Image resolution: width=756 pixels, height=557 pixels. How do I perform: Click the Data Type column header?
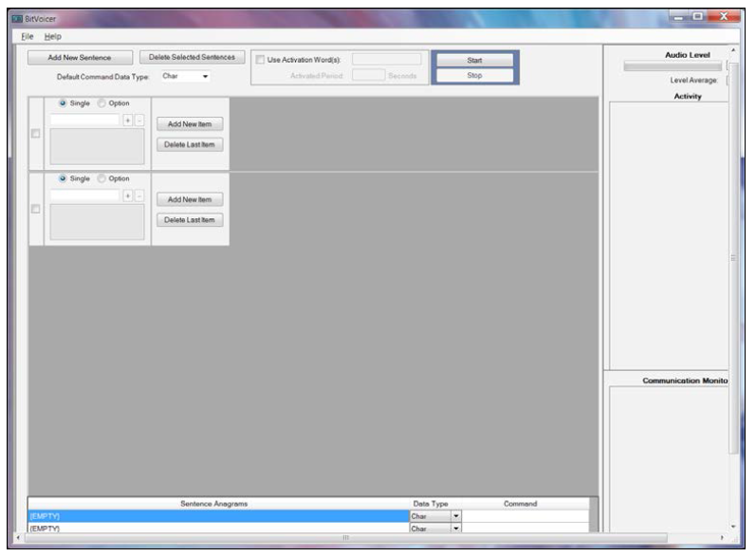pyautogui.click(x=431, y=504)
